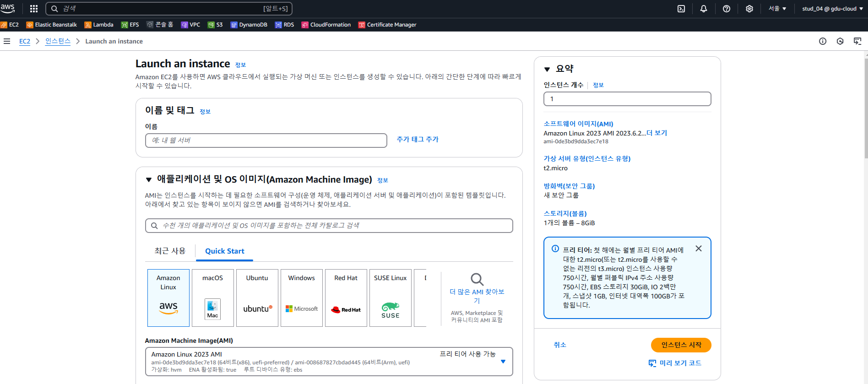
Task: Click 정보 link next to Launch an instance
Action: pos(240,65)
